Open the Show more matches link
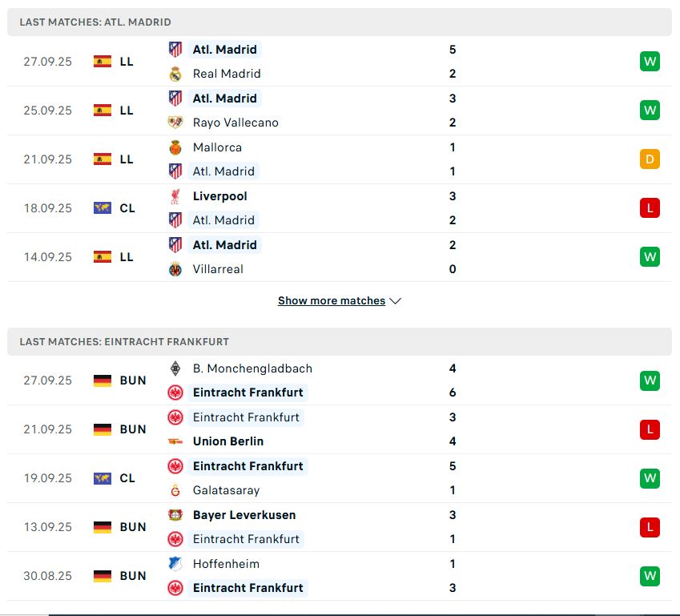 click(331, 300)
